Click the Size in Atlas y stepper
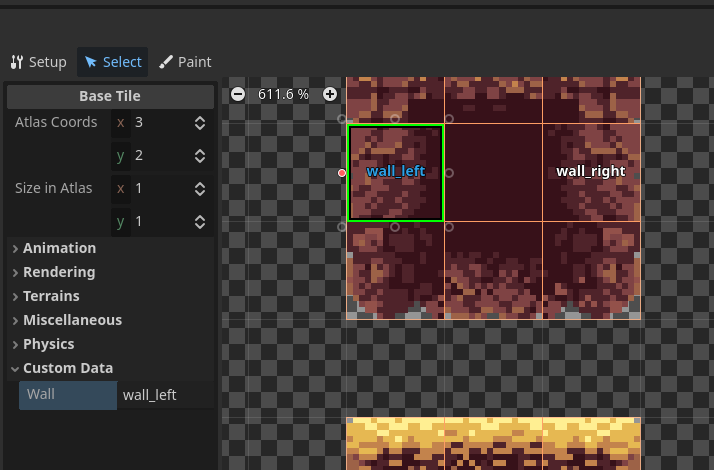 point(200,221)
